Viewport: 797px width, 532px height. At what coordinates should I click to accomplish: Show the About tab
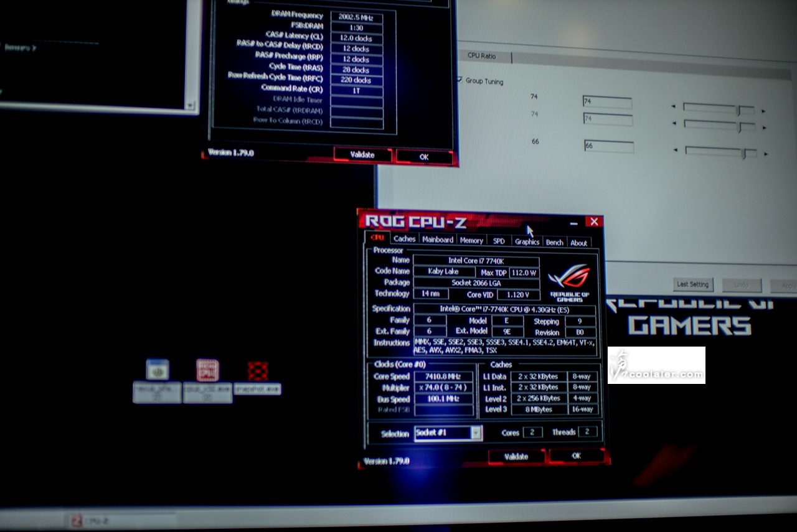click(578, 243)
